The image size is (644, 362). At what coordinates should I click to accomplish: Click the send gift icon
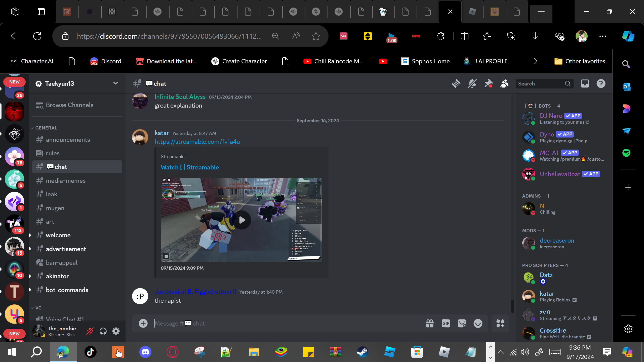click(430, 324)
